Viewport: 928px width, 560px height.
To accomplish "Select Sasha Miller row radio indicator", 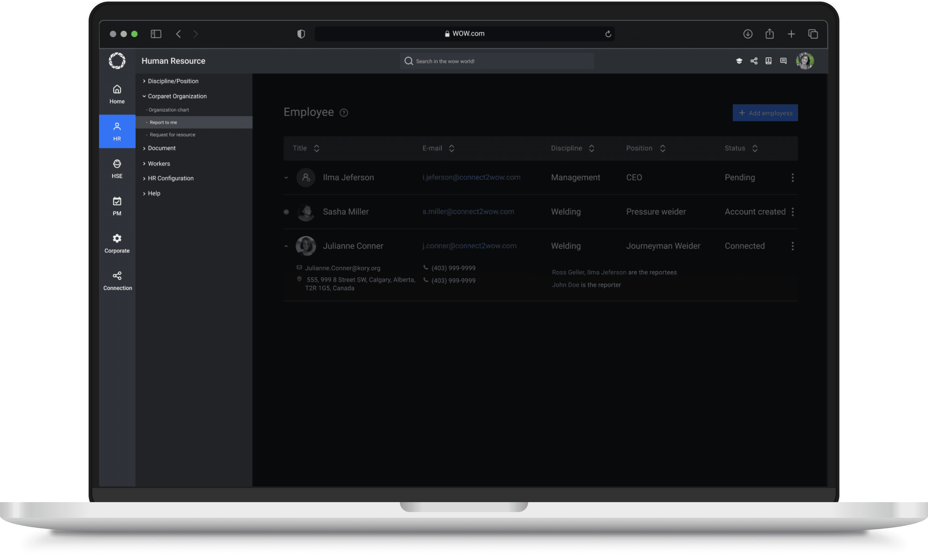I will [286, 212].
